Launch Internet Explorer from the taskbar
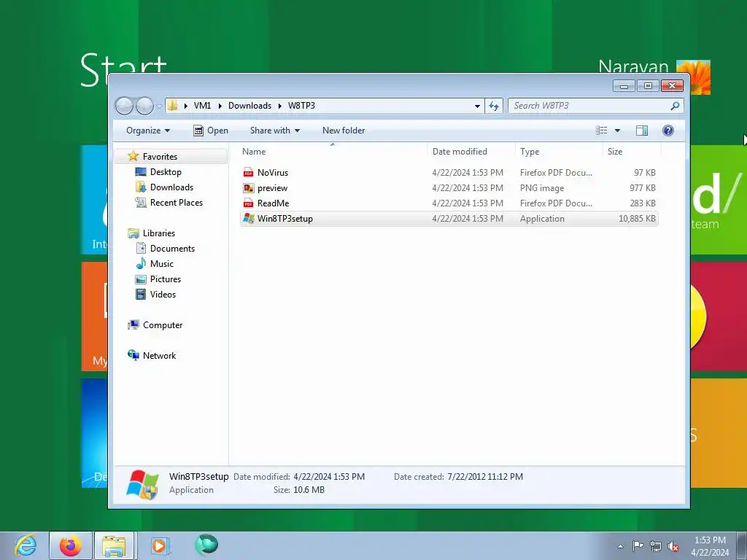This screenshot has height=560, width=747. click(x=26, y=545)
